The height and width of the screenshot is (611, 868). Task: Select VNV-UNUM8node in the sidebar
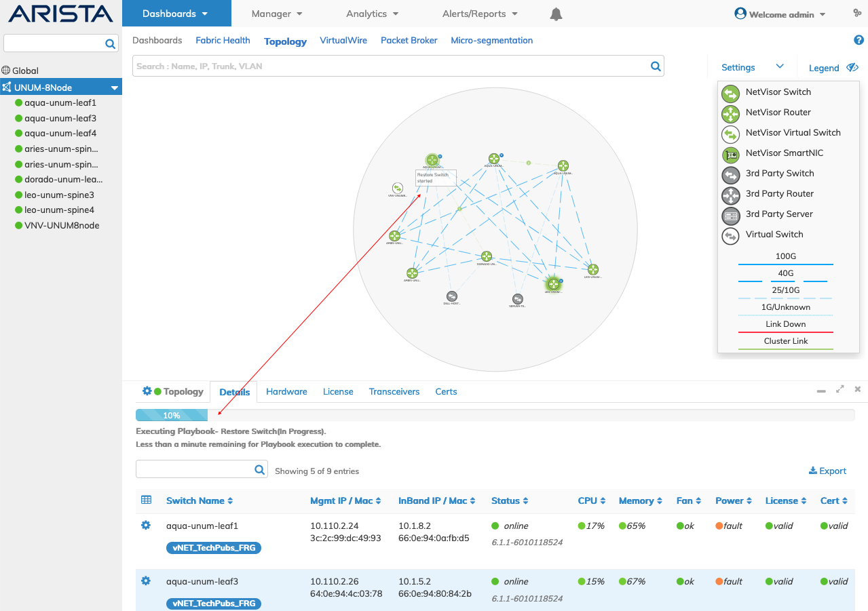coord(62,225)
